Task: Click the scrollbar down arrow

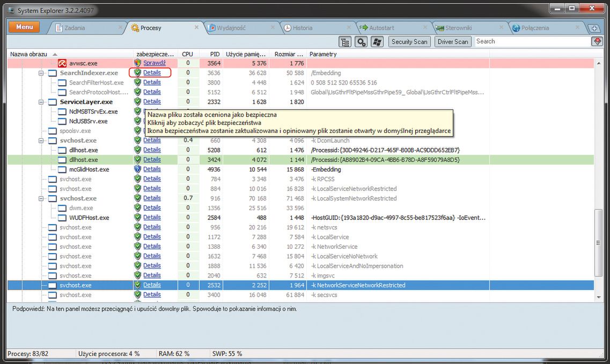Action: [598, 297]
